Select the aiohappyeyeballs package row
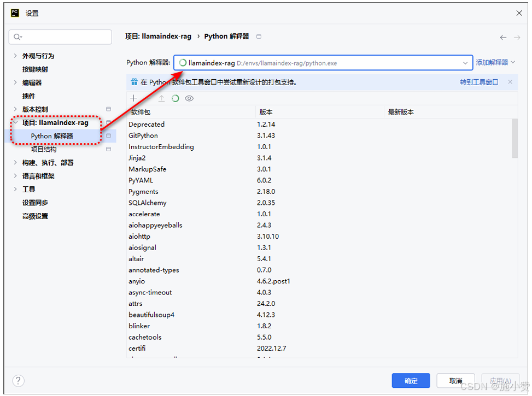The image size is (532, 396). pos(320,225)
